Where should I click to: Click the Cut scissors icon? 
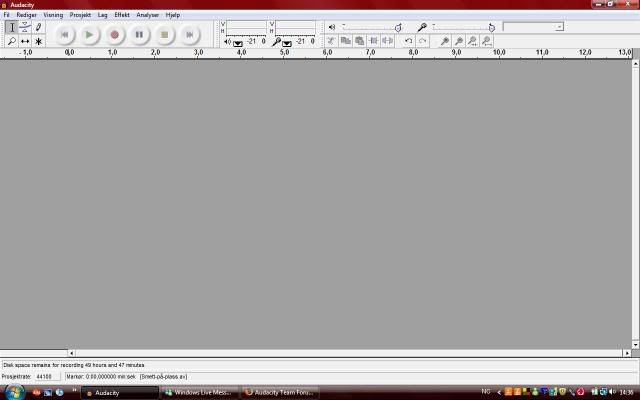tap(331, 41)
